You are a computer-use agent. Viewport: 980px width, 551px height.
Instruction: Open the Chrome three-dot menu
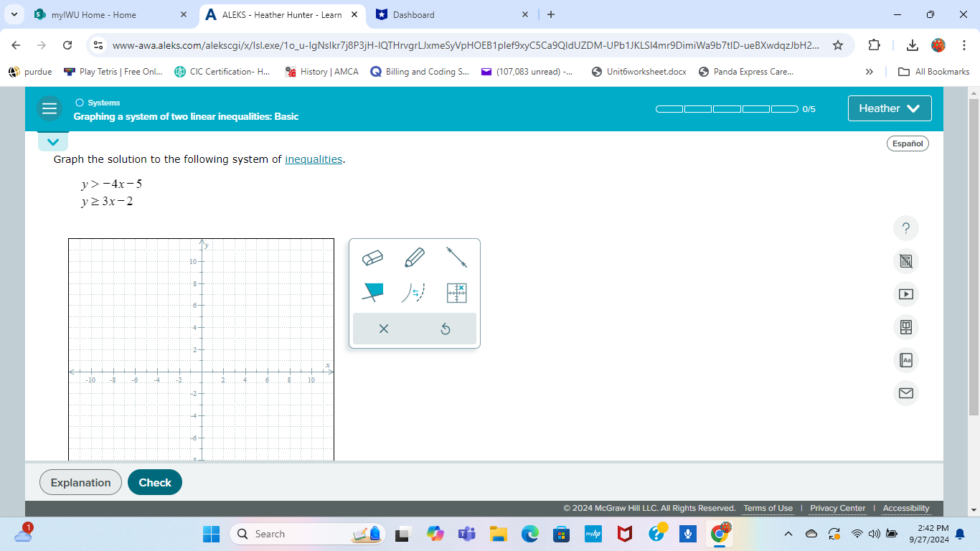coord(964,45)
